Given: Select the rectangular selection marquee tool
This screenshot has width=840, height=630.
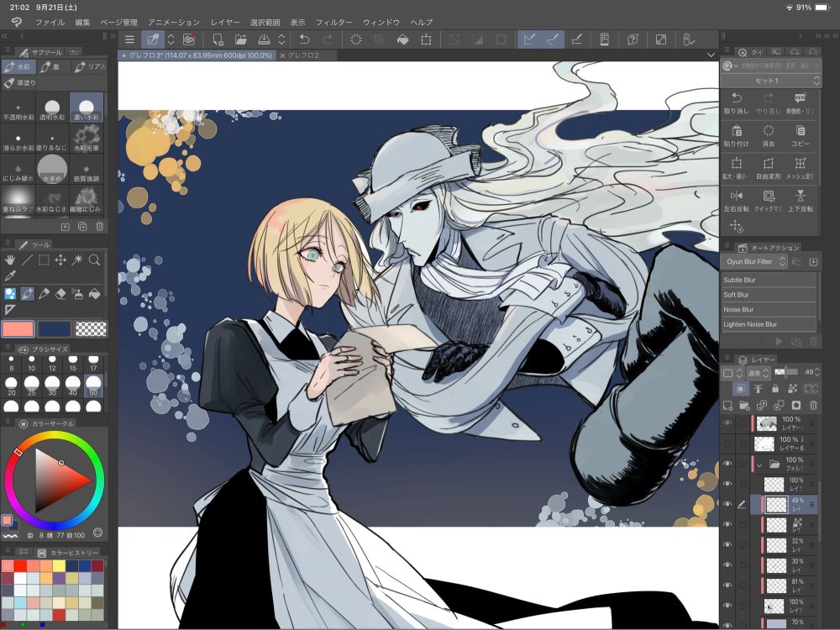Looking at the screenshot, I should pos(44,260).
